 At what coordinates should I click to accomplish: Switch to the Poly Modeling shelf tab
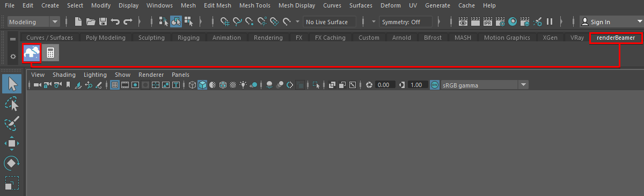[105, 38]
